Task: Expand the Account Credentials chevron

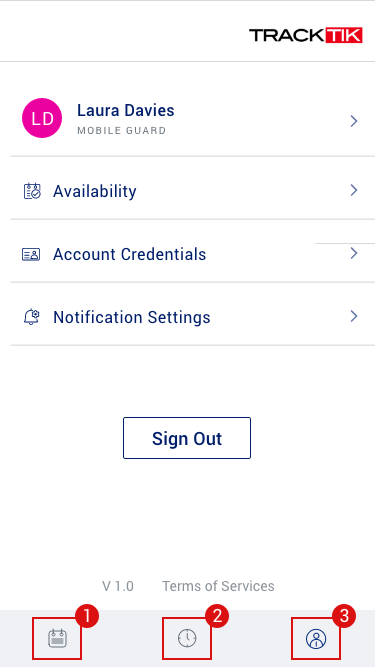Action: 354,253
